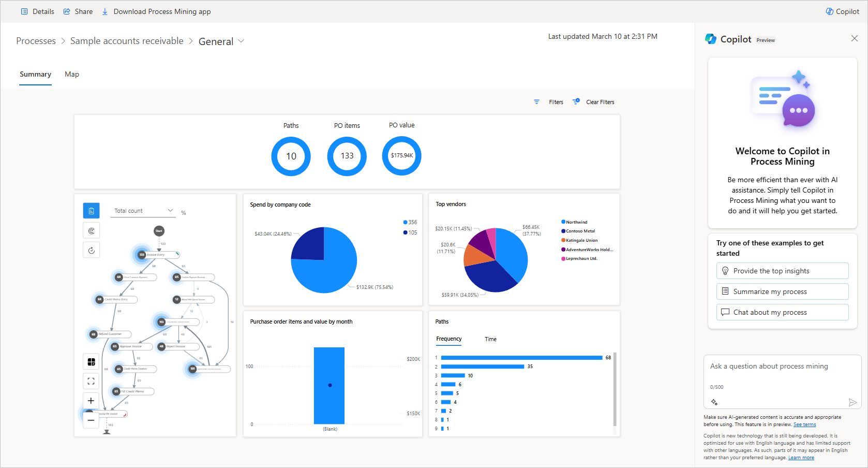868x468 pixels.
Task: Click the sparkle prompt suggestions icon
Action: [x=715, y=402]
